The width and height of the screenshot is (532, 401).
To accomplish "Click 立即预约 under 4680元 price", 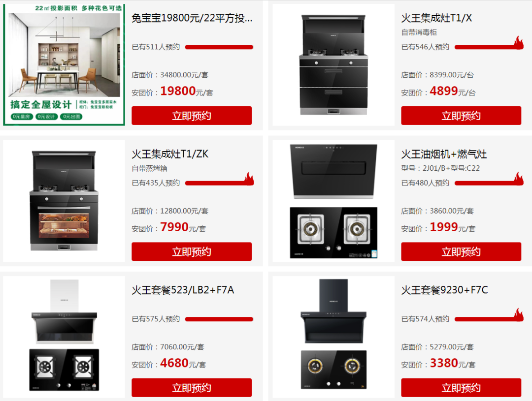I will click(x=192, y=387).
